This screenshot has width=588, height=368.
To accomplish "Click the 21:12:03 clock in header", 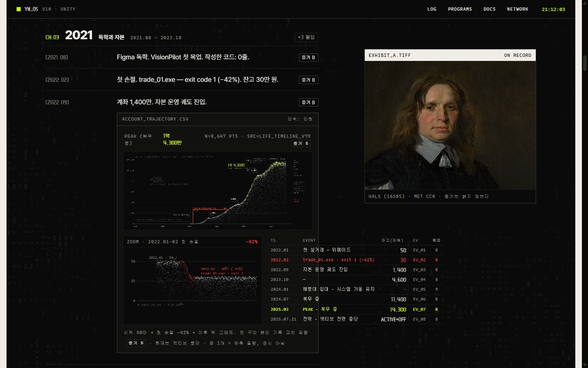I will 553,9.
